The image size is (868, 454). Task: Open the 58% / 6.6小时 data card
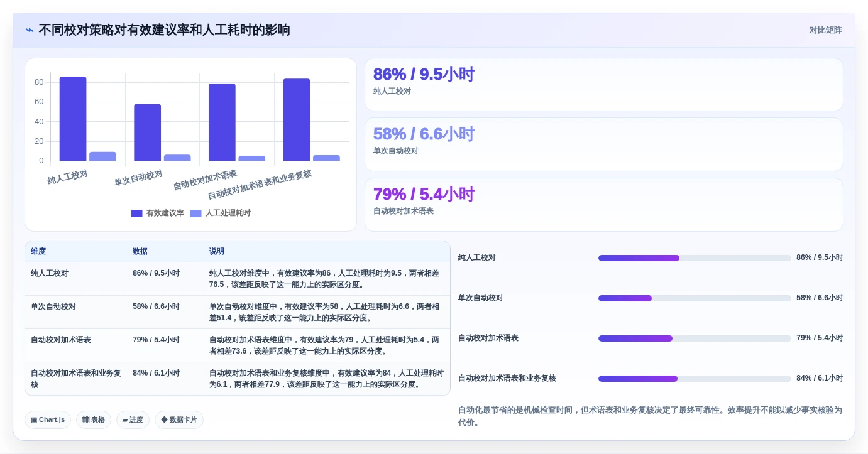[x=604, y=144]
